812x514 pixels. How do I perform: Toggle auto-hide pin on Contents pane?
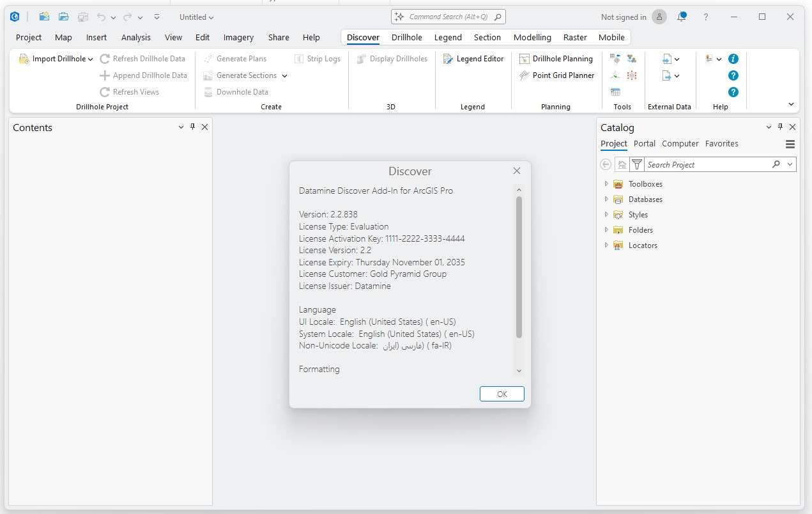(x=193, y=127)
